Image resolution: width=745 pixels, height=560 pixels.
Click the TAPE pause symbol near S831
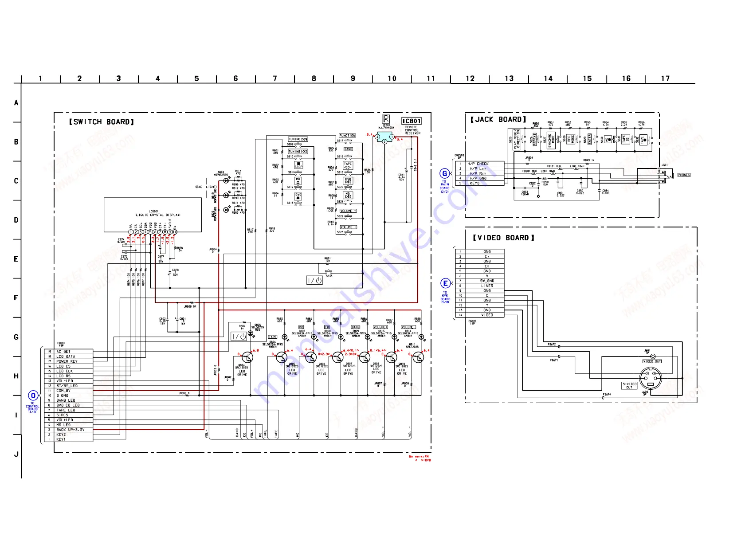625,139
